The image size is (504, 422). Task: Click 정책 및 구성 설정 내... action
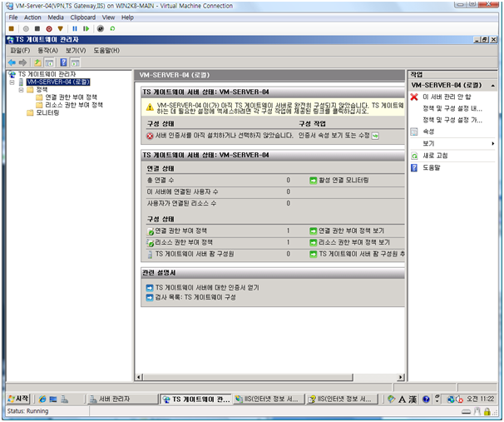click(452, 109)
